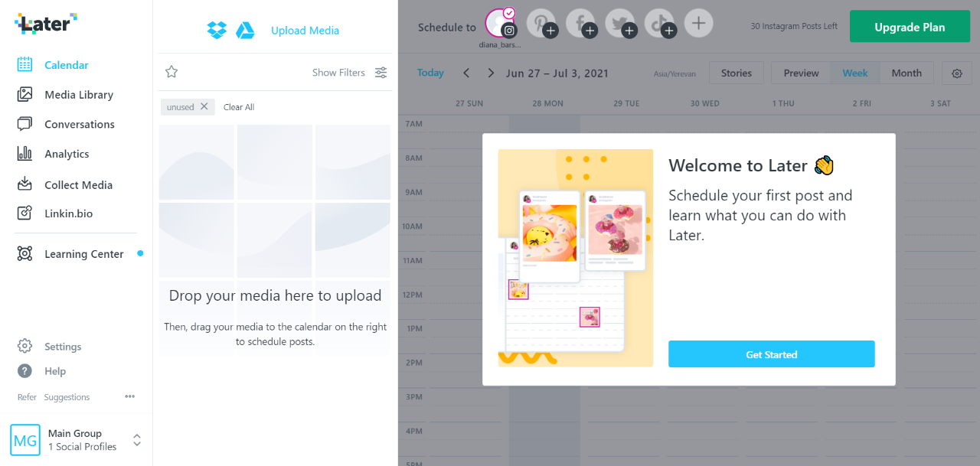Image resolution: width=980 pixels, height=466 pixels.
Task: Add a Twitter profile
Action: 620,23
